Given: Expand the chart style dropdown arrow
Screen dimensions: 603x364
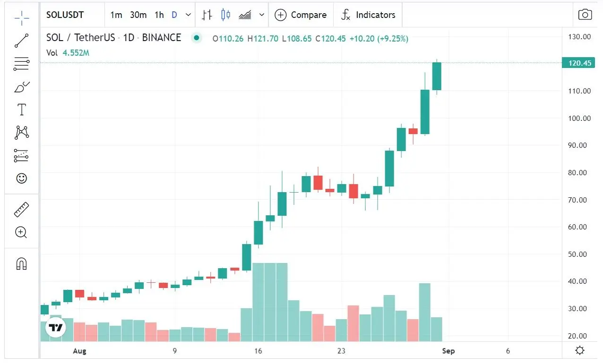Looking at the screenshot, I should point(262,15).
